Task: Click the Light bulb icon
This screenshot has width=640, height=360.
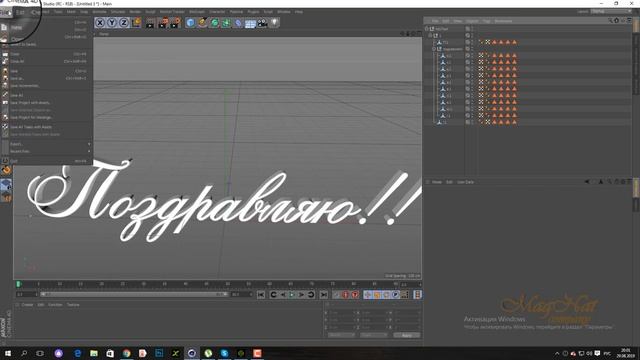Action: coord(274,23)
